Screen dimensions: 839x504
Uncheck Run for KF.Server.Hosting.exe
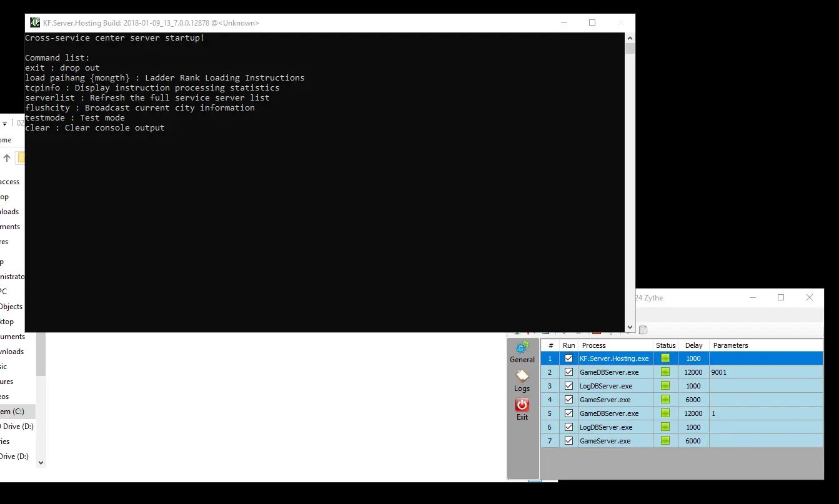pos(568,358)
